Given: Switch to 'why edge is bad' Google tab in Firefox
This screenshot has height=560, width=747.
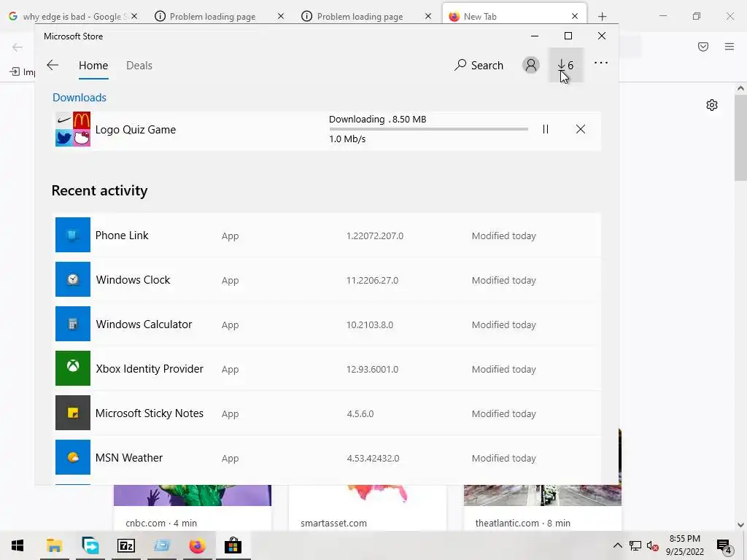Looking at the screenshot, I should click(x=74, y=16).
